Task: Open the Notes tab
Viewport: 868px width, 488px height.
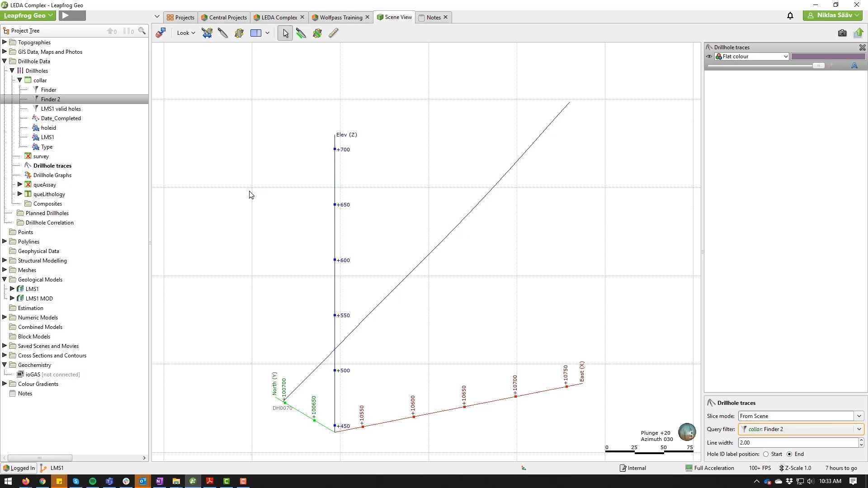Action: coord(432,17)
